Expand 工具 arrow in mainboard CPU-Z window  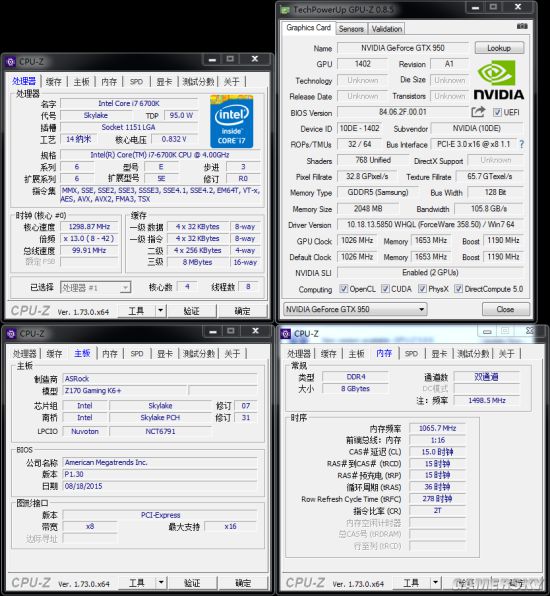(x=161, y=583)
